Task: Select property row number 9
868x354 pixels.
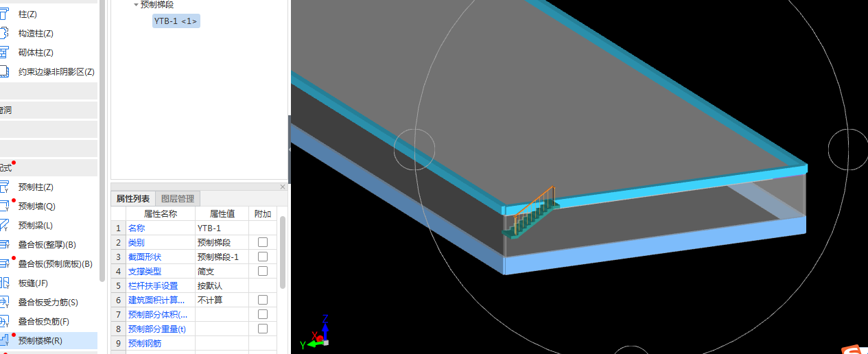Action: click(x=118, y=343)
